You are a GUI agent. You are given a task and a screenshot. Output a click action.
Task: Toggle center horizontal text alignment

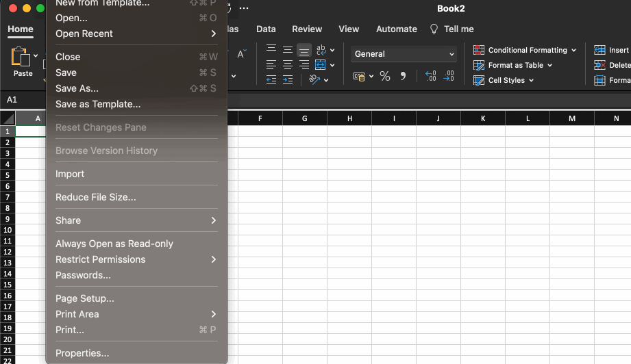point(288,65)
